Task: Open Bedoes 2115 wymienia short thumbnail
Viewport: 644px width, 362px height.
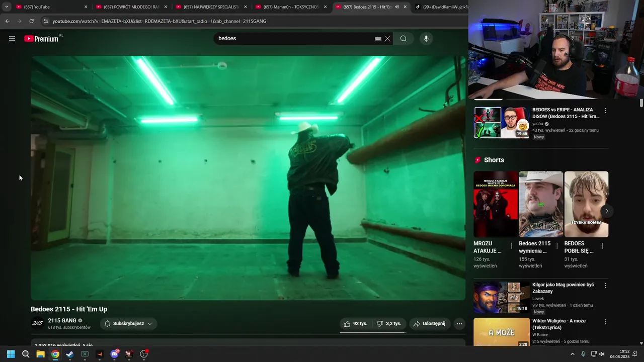Action: click(541, 204)
